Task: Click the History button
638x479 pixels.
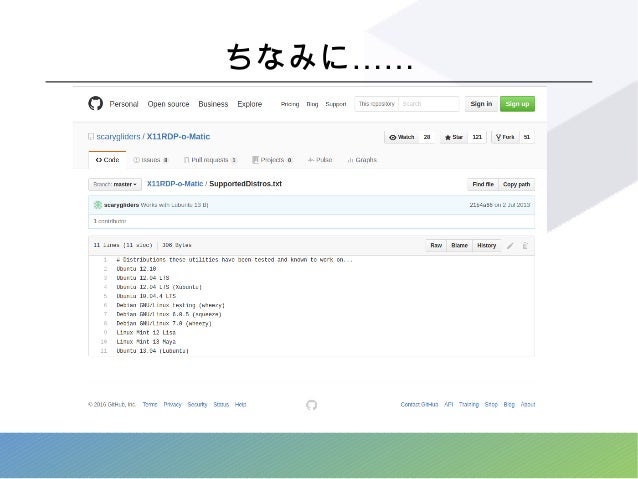Action: coord(487,245)
